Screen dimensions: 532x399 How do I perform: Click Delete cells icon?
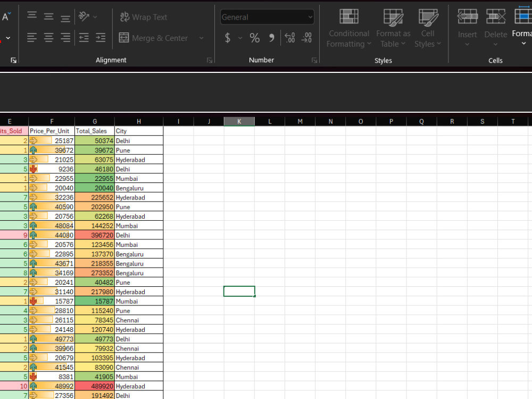tap(496, 16)
